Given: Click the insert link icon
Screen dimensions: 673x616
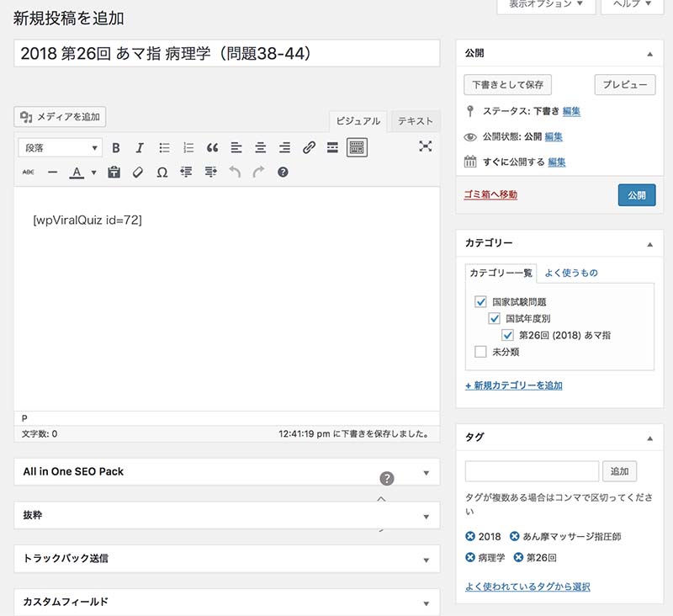Looking at the screenshot, I should 309,148.
